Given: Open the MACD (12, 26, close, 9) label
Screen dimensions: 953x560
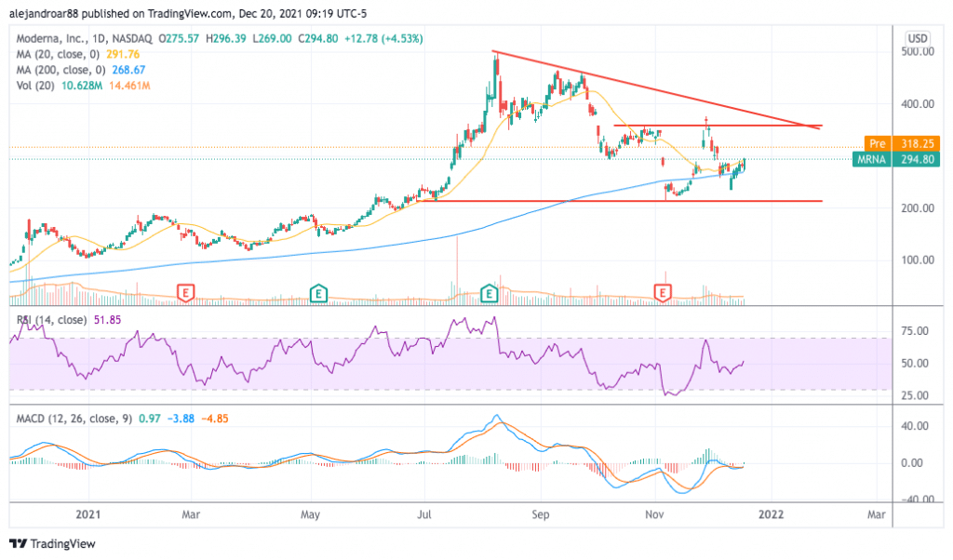Looking at the screenshot, I should [x=74, y=419].
